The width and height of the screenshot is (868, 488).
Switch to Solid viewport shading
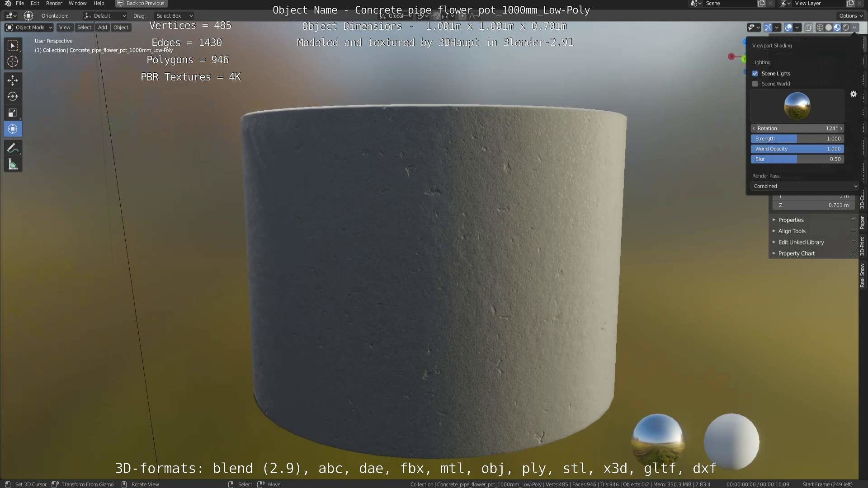[x=828, y=28]
